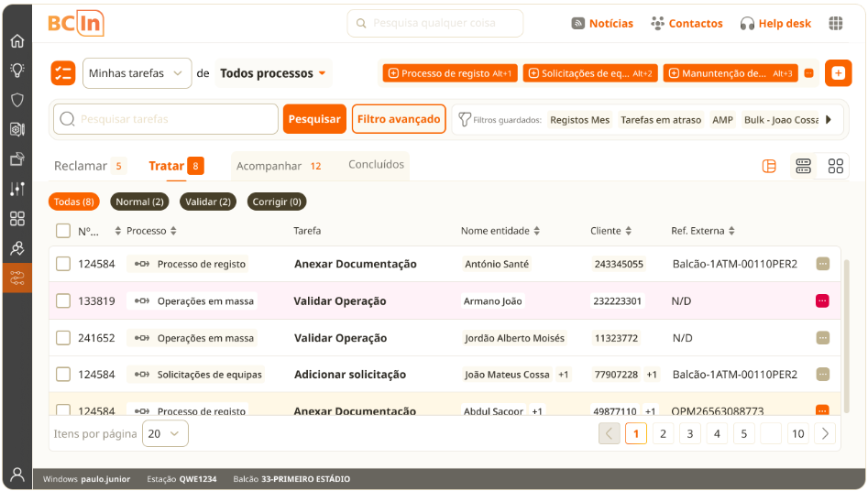Select the highlighted workflow sidebar icon
Image resolution: width=868 pixels, height=491 pixels.
coord(17,278)
